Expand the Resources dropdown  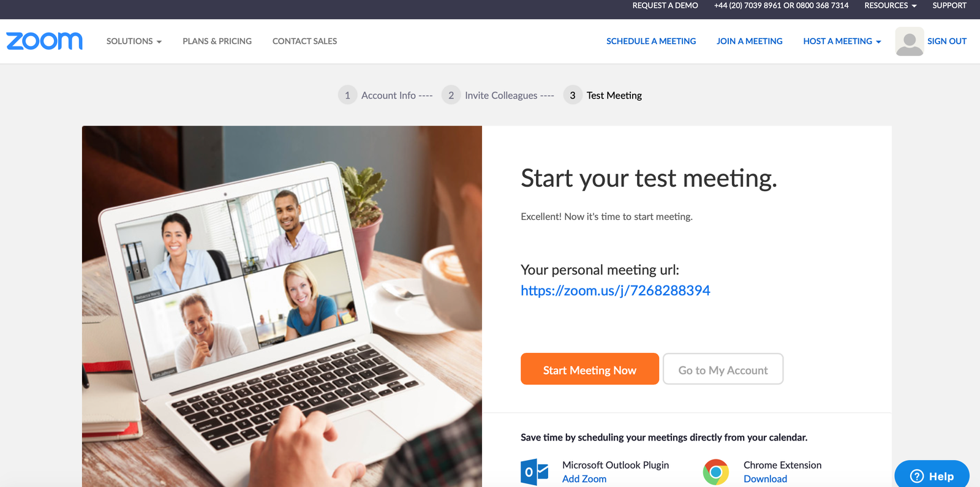tap(891, 6)
